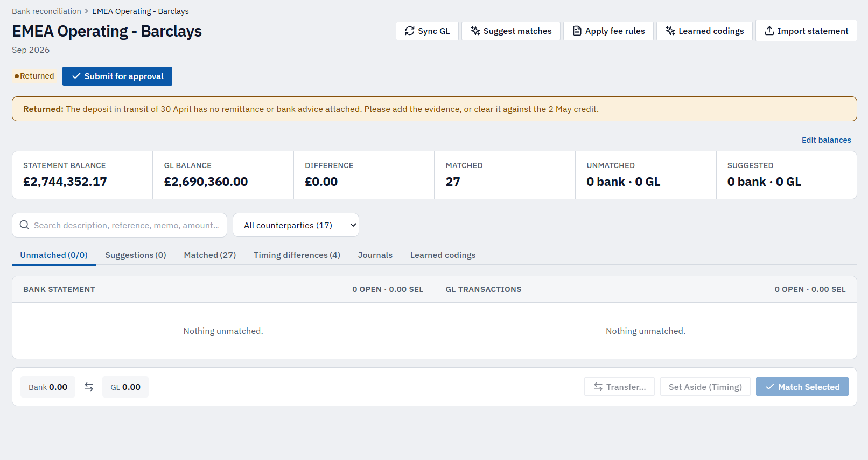
Task: Click the search magnifier icon
Action: (x=24, y=225)
